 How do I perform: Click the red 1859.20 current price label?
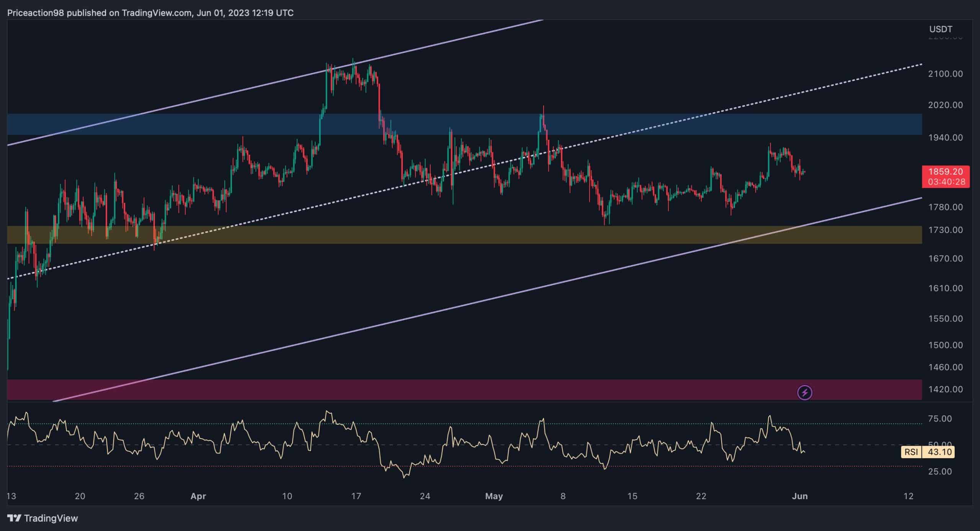945,172
